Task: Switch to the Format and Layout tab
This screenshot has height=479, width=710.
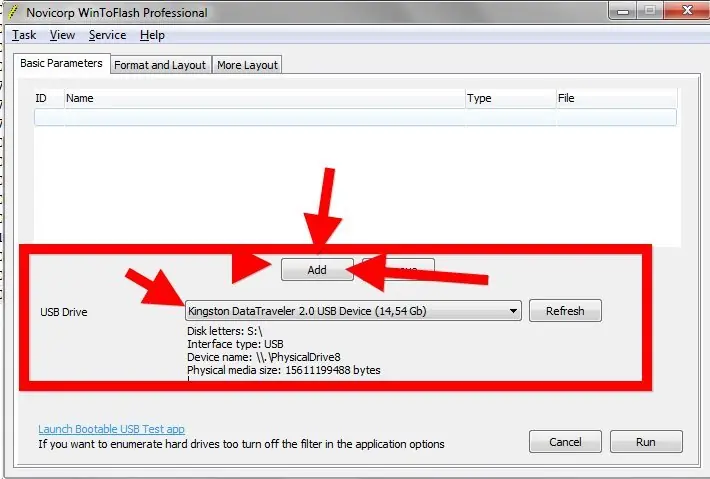Action: 160,65
